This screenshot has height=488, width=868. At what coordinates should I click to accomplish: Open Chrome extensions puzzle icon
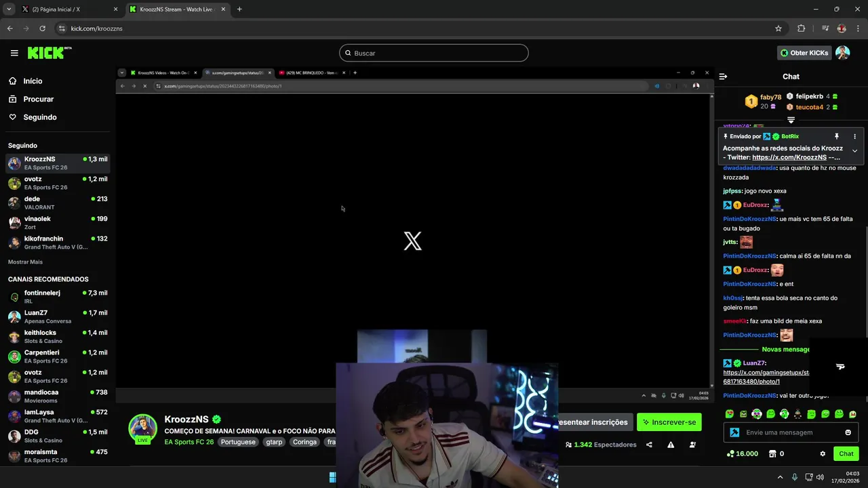pos(802,28)
